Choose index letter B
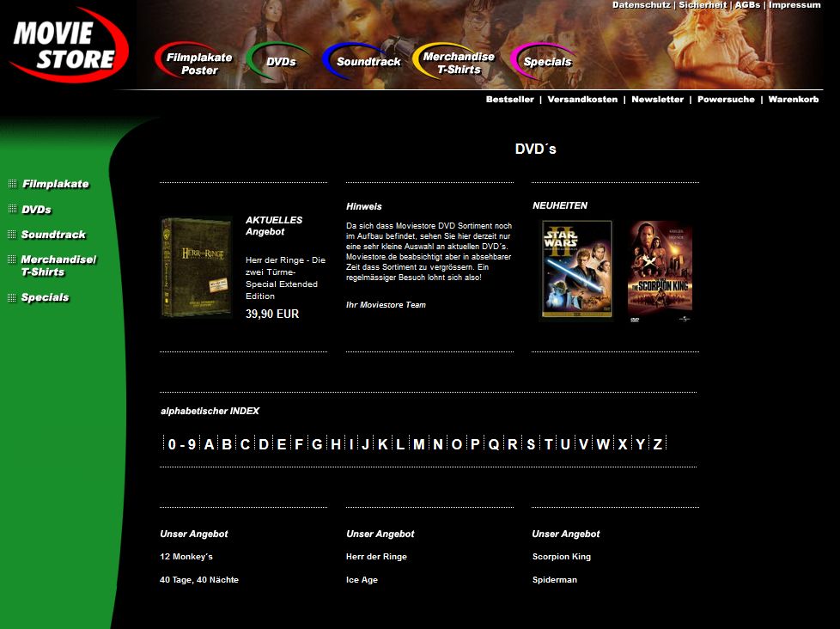 point(227,444)
